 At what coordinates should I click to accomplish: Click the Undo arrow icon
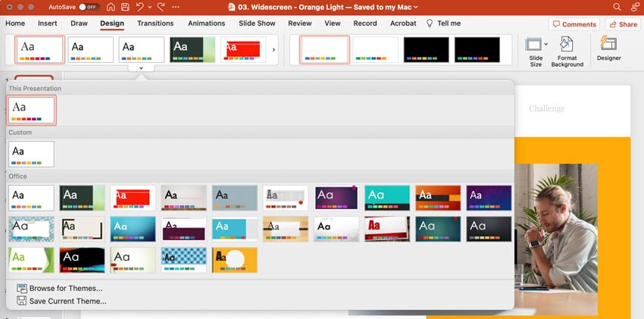point(140,7)
